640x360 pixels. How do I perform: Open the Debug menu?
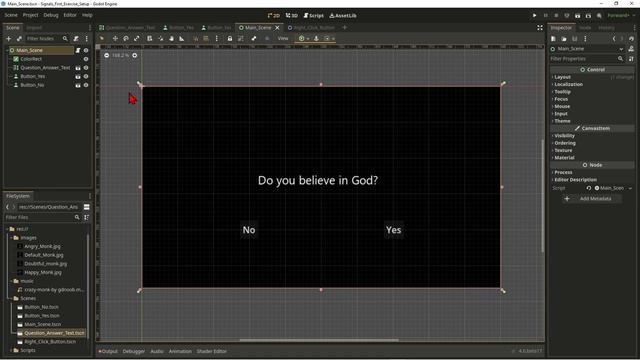pyautogui.click(x=51, y=15)
